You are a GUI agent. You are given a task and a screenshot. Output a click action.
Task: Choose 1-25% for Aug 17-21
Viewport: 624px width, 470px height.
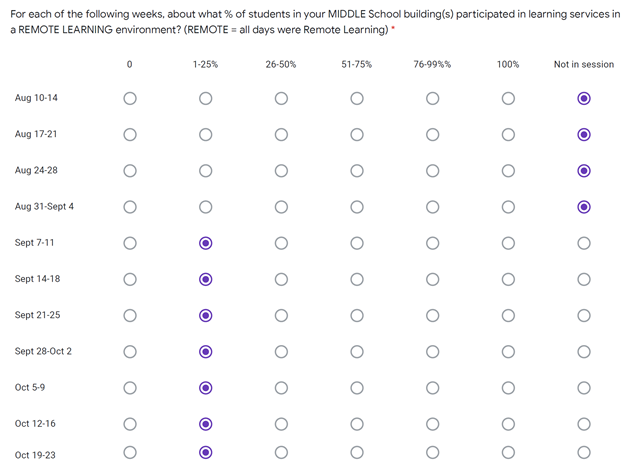click(x=205, y=135)
